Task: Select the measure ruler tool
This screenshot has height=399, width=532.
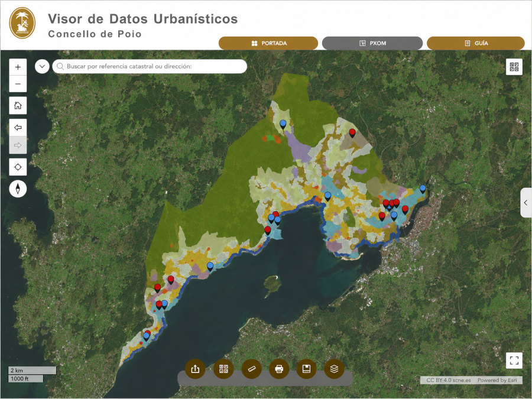Action: [x=251, y=368]
